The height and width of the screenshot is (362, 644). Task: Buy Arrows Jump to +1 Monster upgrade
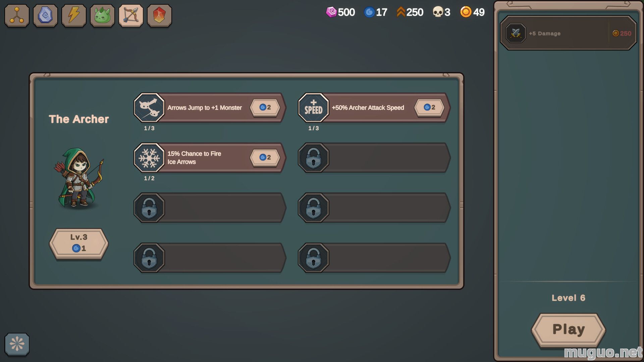pyautogui.click(x=265, y=107)
